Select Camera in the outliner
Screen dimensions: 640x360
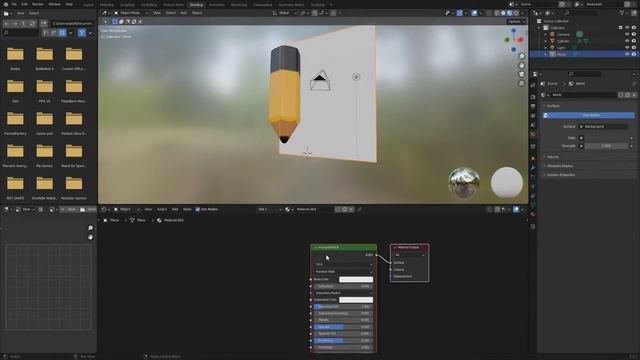(563, 34)
